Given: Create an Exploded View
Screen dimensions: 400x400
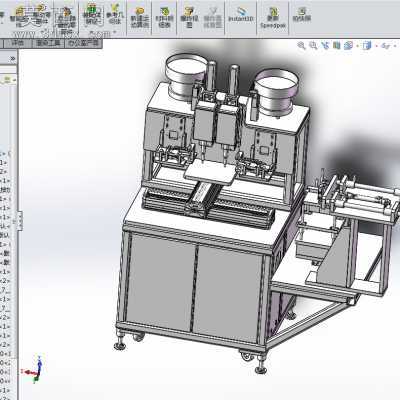Looking at the screenshot, I should [189, 18].
